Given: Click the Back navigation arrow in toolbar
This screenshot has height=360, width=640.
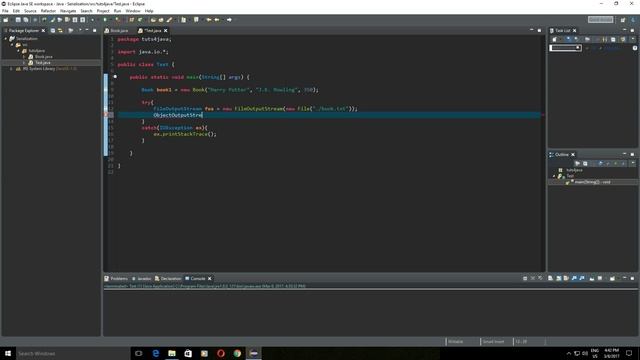Looking at the screenshot, I should point(217,20).
